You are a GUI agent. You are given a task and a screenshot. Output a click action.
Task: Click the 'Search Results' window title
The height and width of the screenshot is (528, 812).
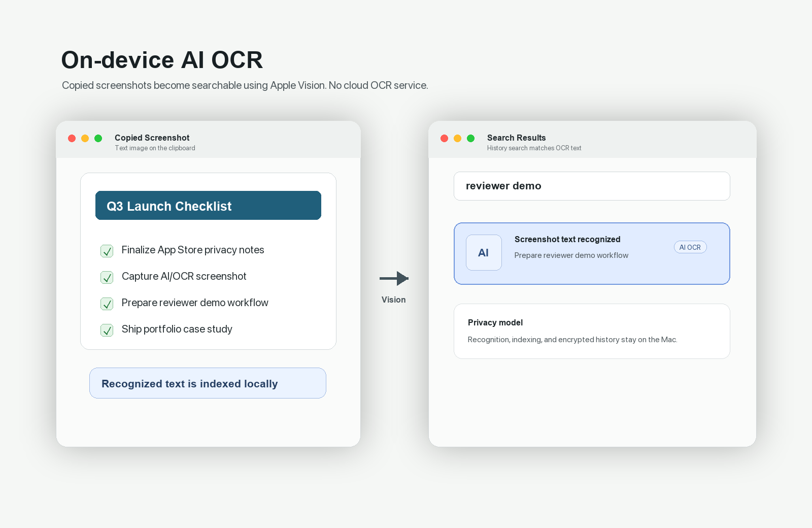click(x=517, y=138)
